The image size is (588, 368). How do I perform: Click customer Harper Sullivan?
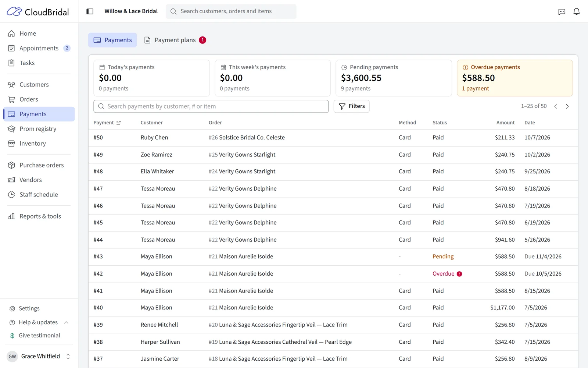[x=160, y=342]
